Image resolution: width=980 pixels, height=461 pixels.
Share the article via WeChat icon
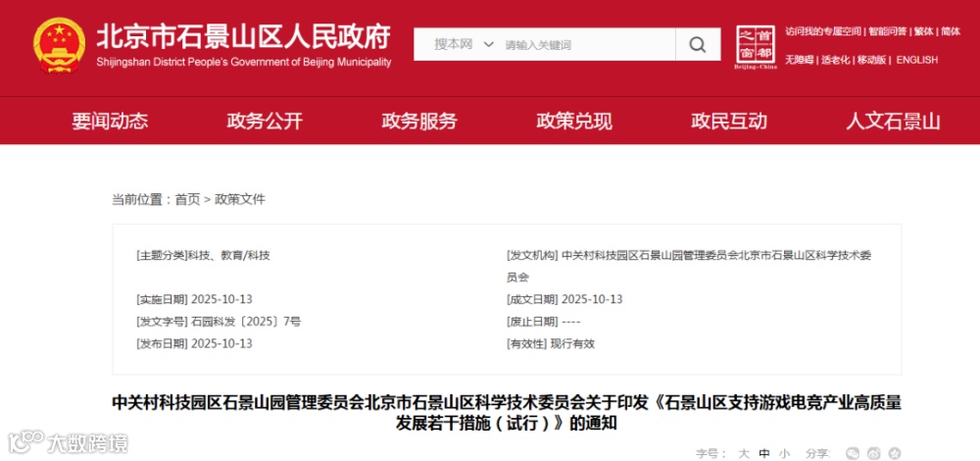click(853, 453)
